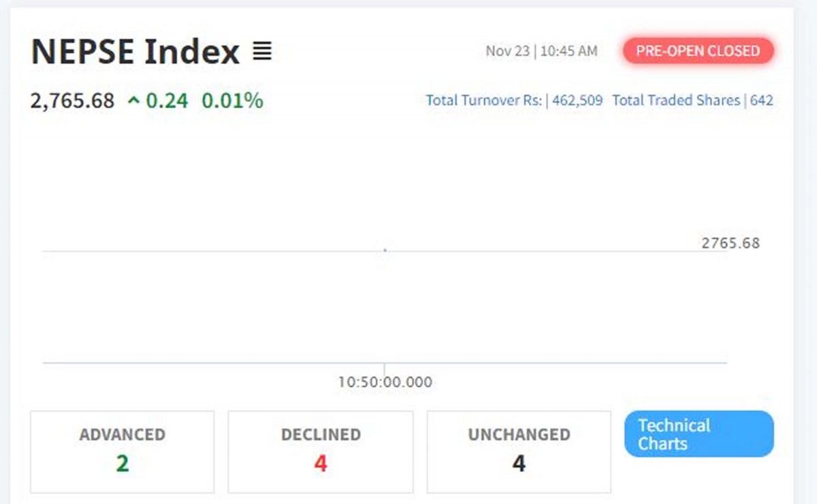Click the 0.24 point change value
This screenshot has width=817, height=504.
coord(167,101)
